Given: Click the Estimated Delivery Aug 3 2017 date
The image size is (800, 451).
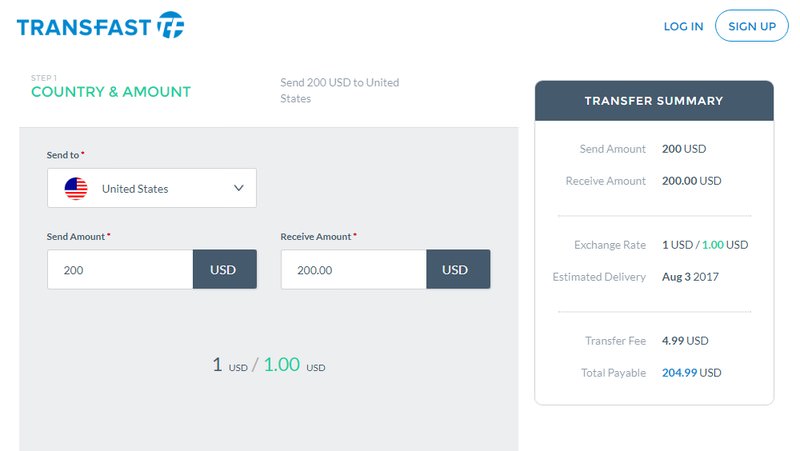Looking at the screenshot, I should tap(690, 277).
